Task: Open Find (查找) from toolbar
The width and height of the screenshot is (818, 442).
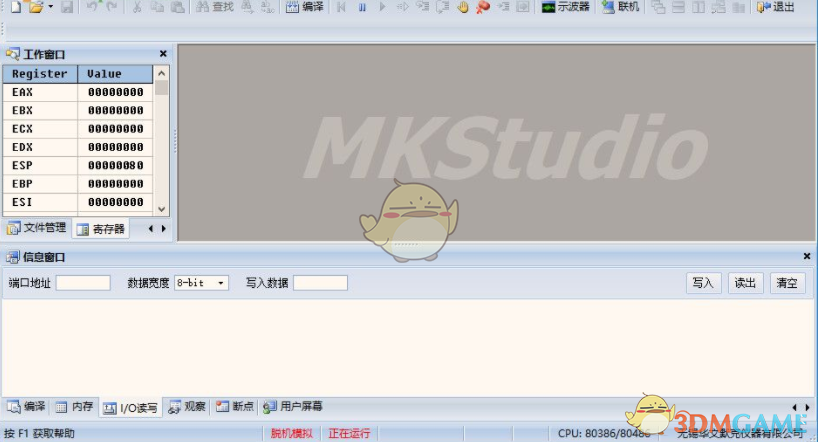Action: pos(215,7)
